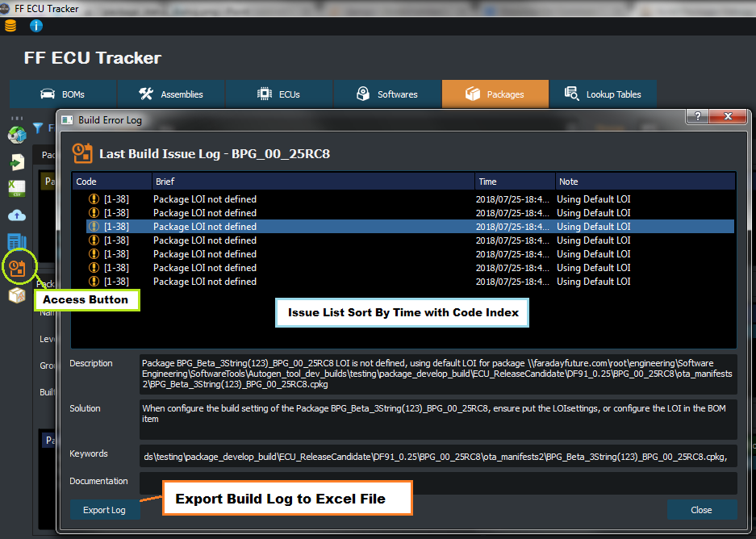Close dialog with red X button
756x539 pixels.
(x=728, y=116)
